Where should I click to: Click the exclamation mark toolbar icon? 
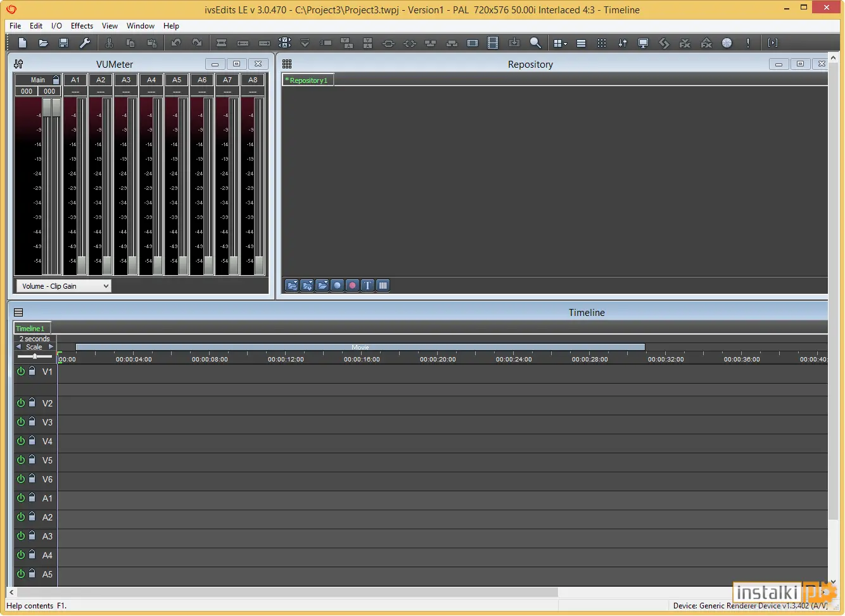pos(748,43)
